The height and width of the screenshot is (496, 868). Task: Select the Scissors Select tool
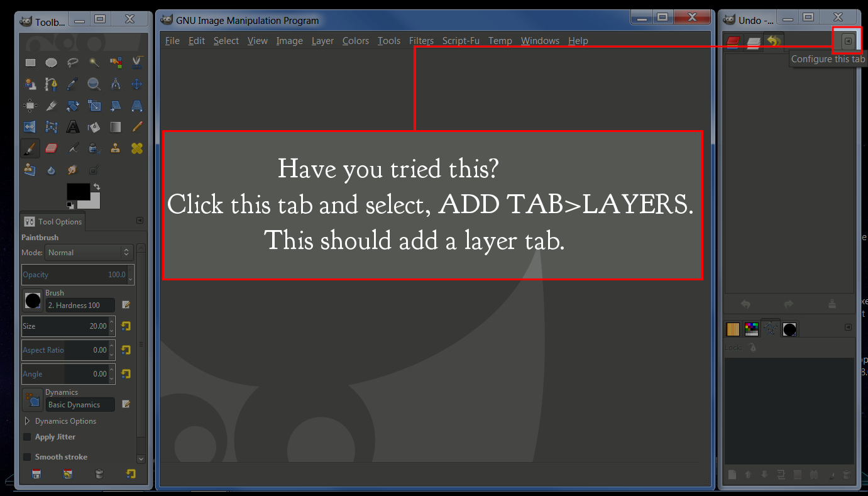coord(137,62)
